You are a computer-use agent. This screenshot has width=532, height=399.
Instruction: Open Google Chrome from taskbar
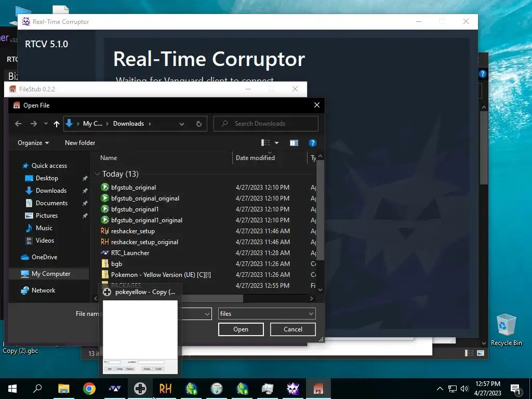click(89, 389)
